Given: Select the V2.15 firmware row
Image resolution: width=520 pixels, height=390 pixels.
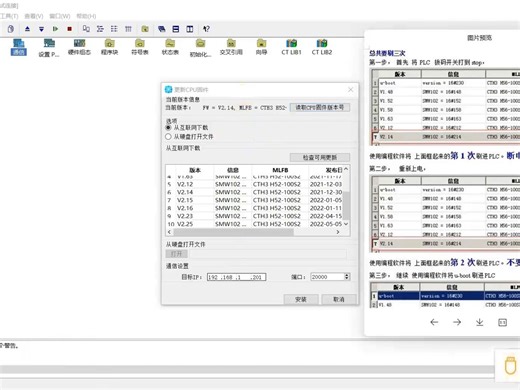Looking at the screenshot, I should 255,200.
